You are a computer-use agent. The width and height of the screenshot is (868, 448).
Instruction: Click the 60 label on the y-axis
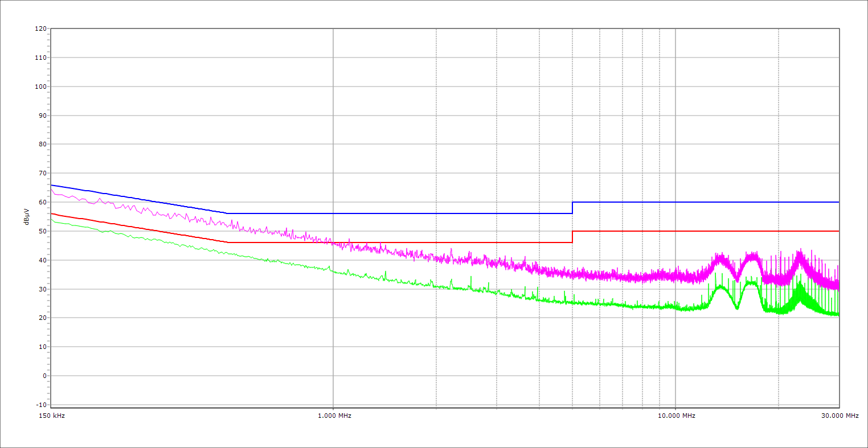(x=42, y=202)
